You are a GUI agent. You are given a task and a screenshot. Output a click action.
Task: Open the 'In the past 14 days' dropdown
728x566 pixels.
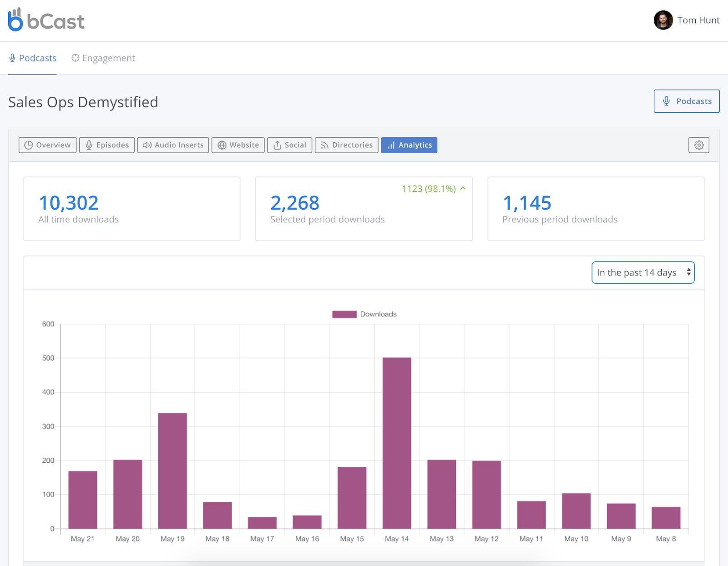(x=643, y=272)
